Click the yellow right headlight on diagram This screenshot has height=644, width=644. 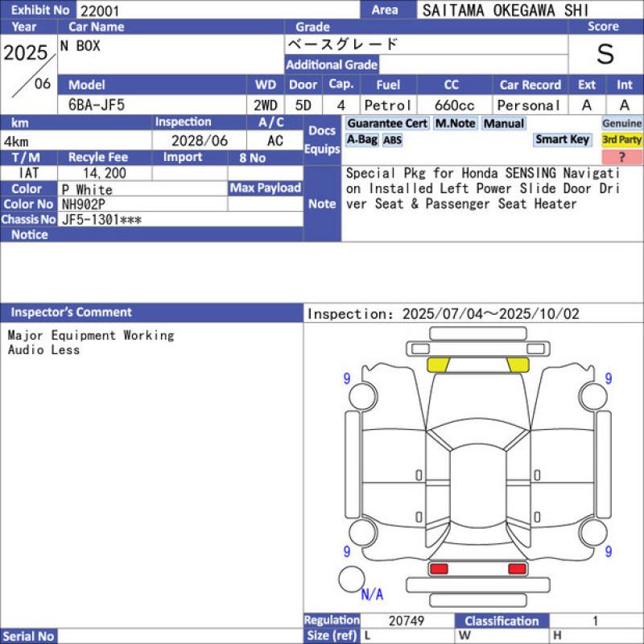pyautogui.click(x=518, y=365)
